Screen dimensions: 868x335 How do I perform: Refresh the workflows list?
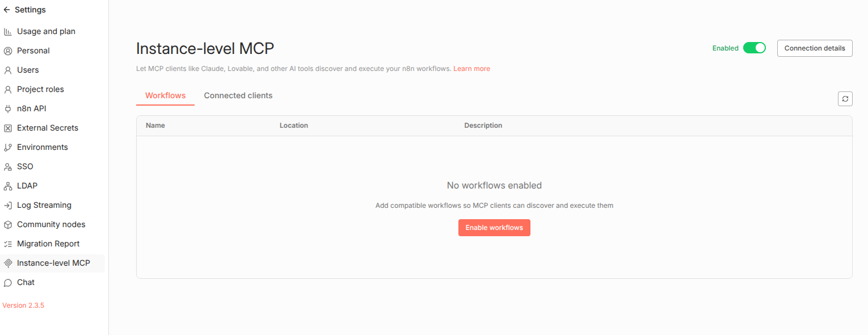(845, 99)
